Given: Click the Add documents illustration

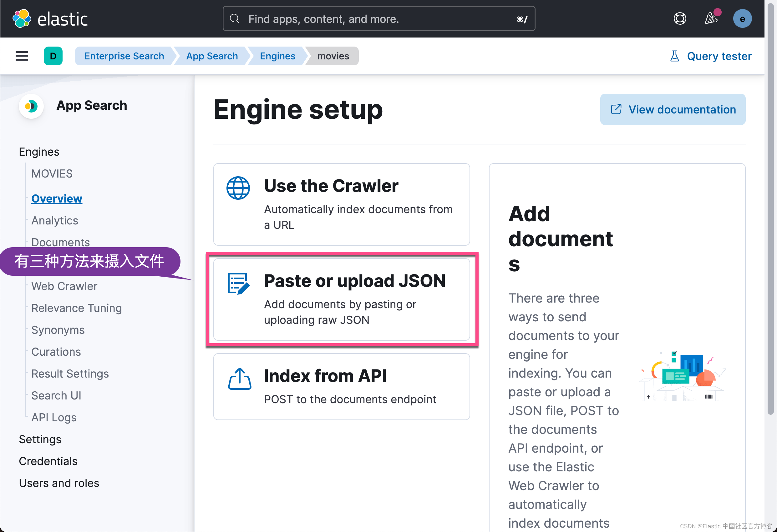Looking at the screenshot, I should [683, 376].
